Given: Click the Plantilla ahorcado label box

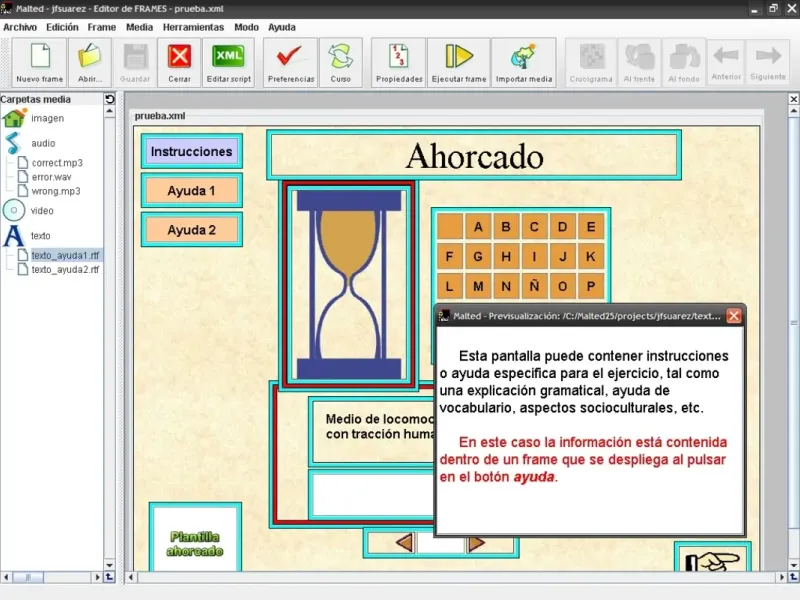Looking at the screenshot, I should pos(195,539).
